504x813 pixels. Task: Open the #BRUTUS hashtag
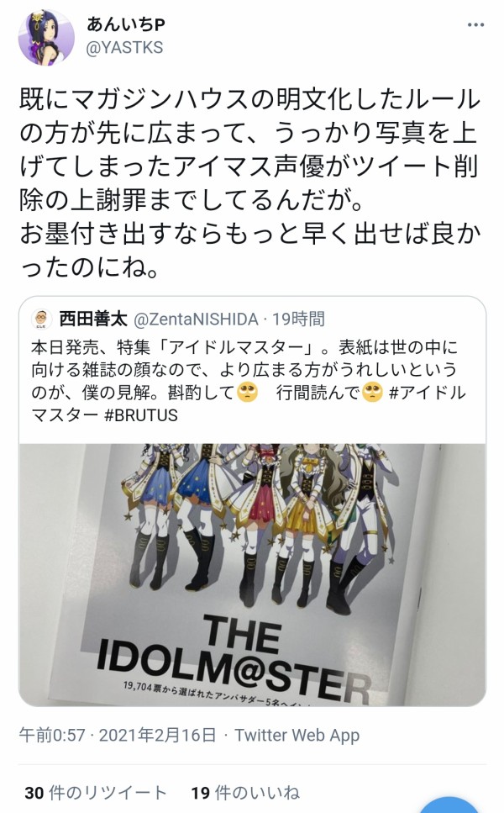click(x=141, y=415)
